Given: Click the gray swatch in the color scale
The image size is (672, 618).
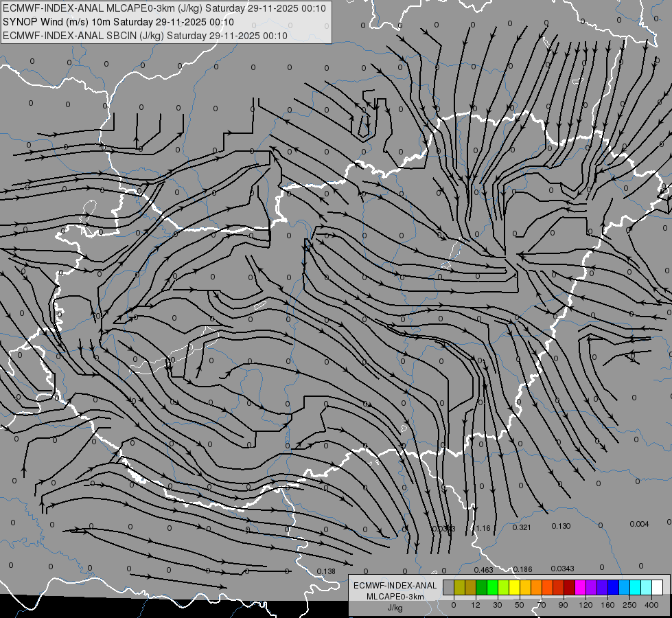Looking at the screenshot, I should coord(449,587).
